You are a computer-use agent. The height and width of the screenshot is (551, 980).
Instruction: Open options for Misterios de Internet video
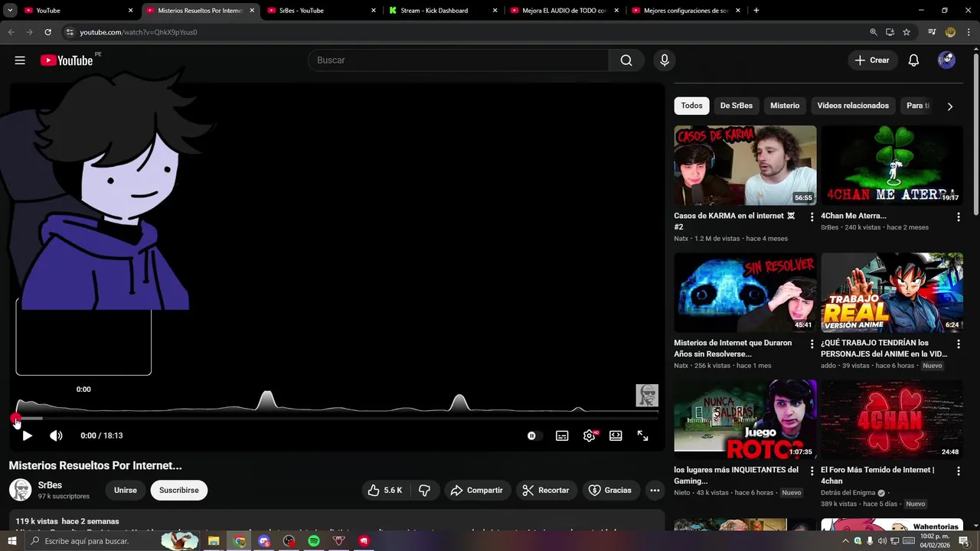pyautogui.click(x=812, y=344)
